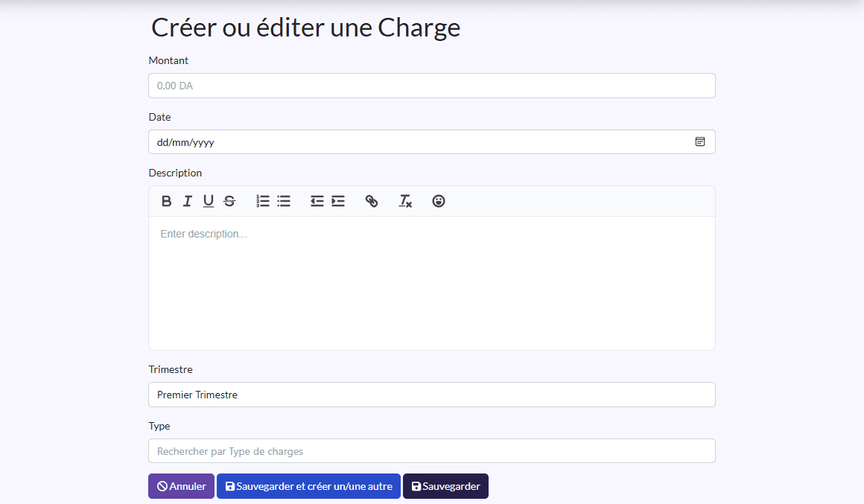Click Sauvegarder et créer un/une autre

point(308,486)
